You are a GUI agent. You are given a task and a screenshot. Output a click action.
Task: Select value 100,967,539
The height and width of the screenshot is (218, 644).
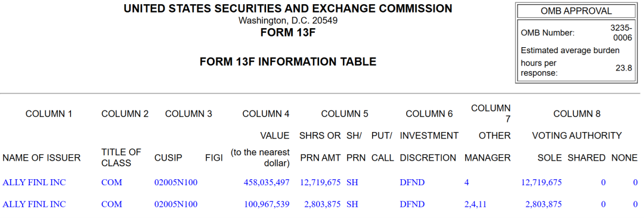pyautogui.click(x=267, y=204)
